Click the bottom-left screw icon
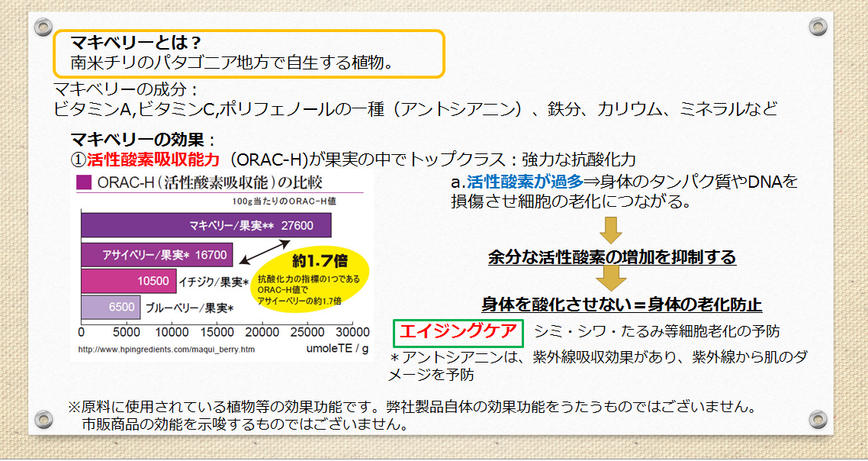 point(43,417)
